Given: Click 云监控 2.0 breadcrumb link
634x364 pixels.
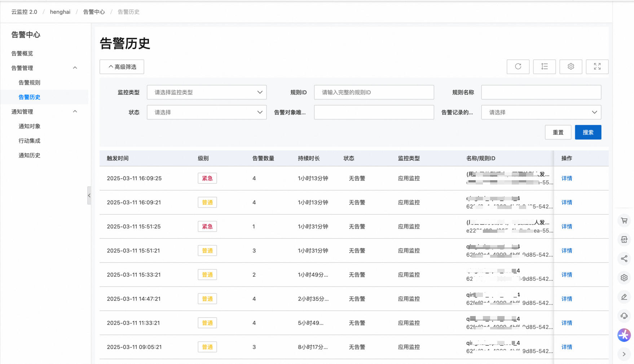Looking at the screenshot, I should coord(24,12).
